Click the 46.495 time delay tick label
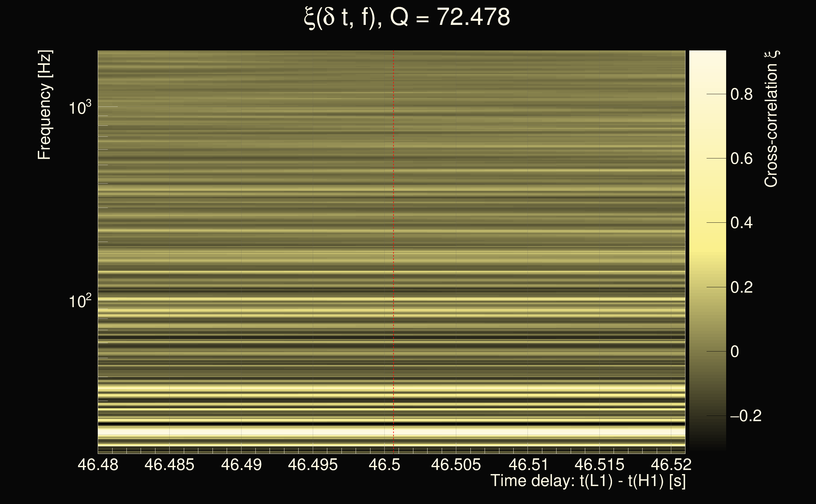The width and height of the screenshot is (816, 504). pos(312,465)
